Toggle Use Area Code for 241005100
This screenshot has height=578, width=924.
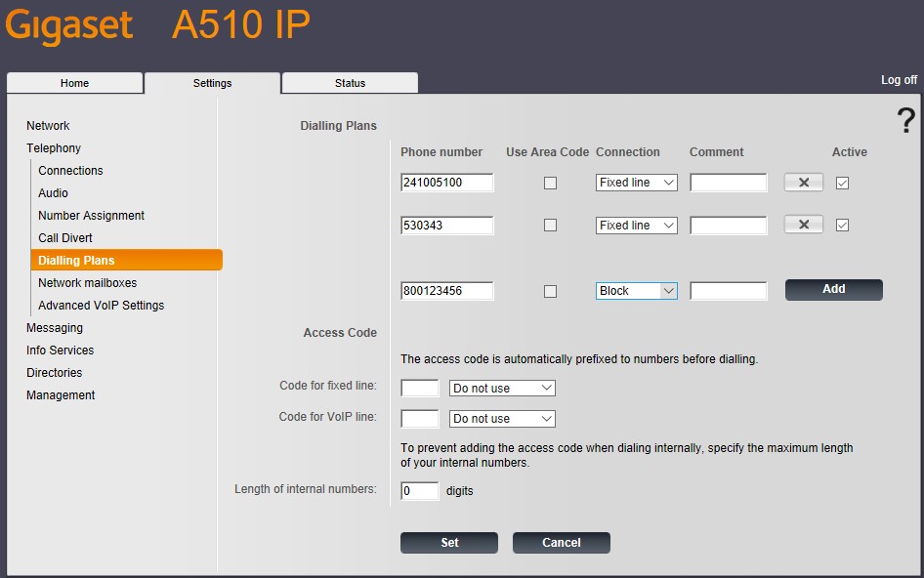(x=550, y=184)
